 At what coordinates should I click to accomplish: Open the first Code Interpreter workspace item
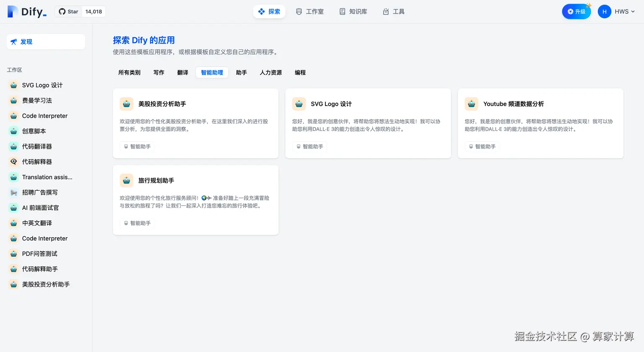pos(46,116)
